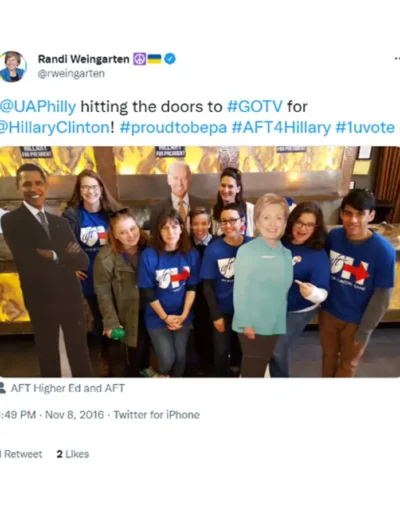Screen dimensions: 400x516
Task: Open the Nov 8, 2016 timestamp
Action: [x=74, y=415]
